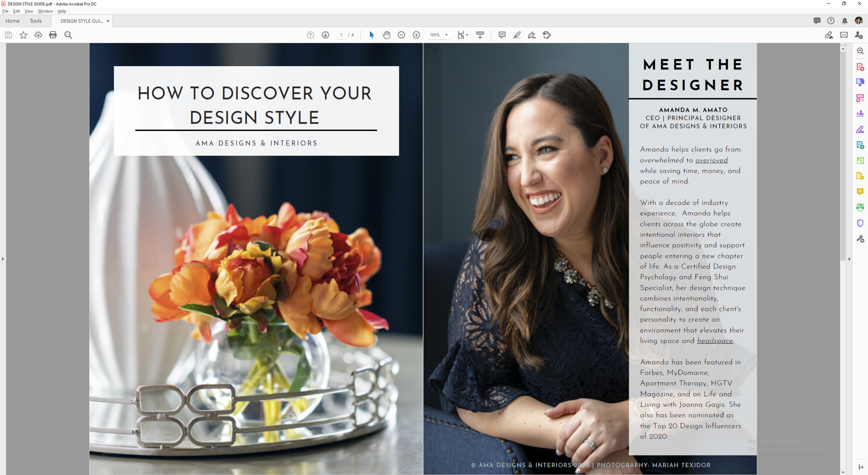Click the vertical scrollbar down arrow

843,472
